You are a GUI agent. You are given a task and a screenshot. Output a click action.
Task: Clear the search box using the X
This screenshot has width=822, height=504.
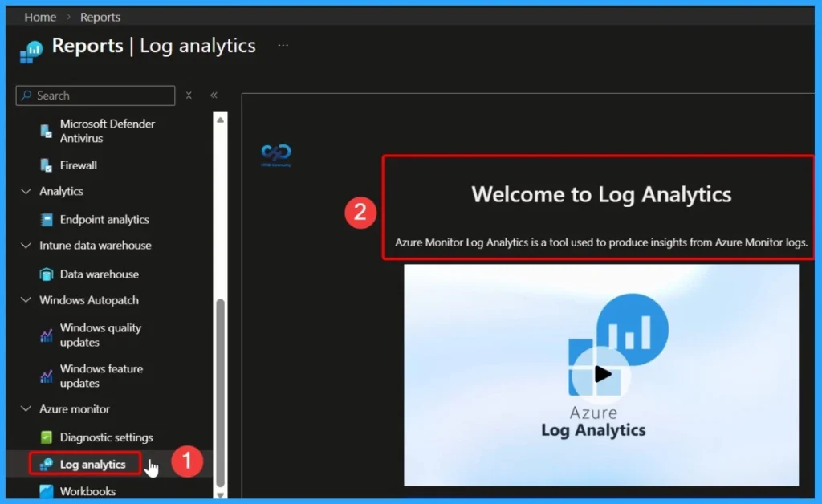click(189, 95)
